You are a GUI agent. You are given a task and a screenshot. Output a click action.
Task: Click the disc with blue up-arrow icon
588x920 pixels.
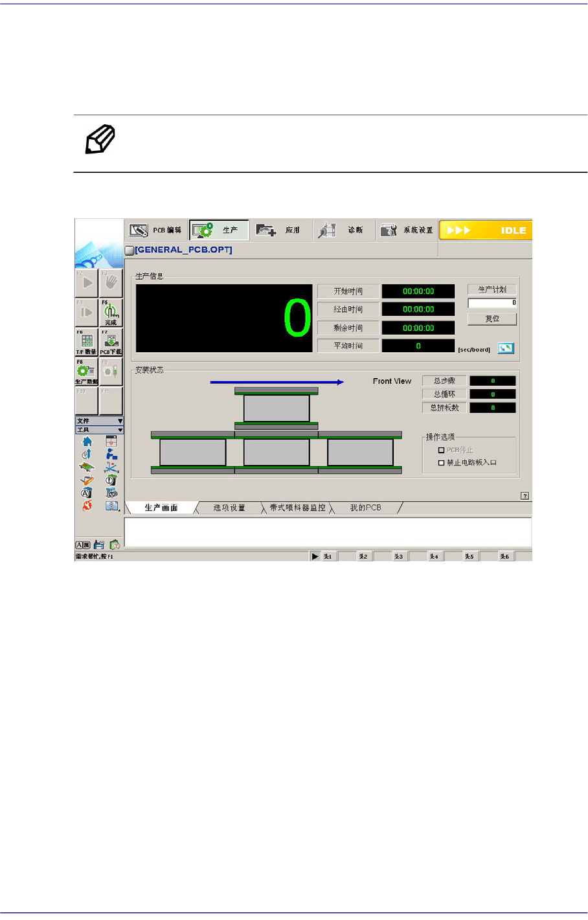pos(86,454)
